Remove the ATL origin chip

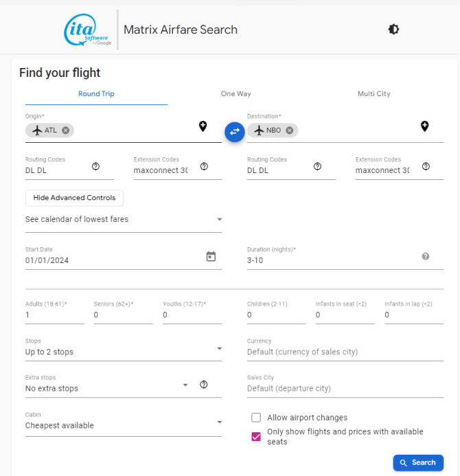(65, 131)
